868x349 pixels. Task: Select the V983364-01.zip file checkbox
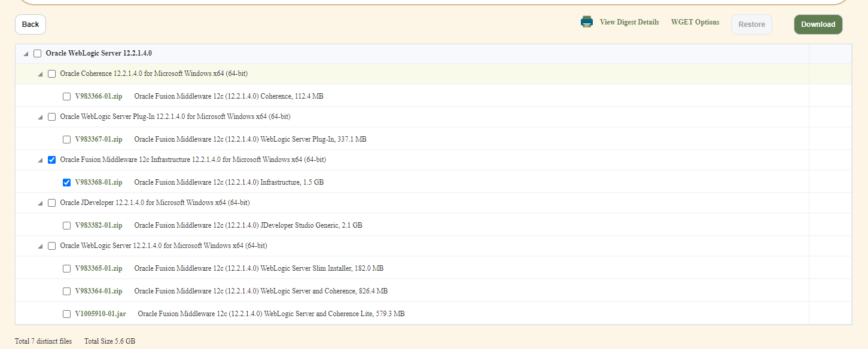pyautogui.click(x=67, y=292)
